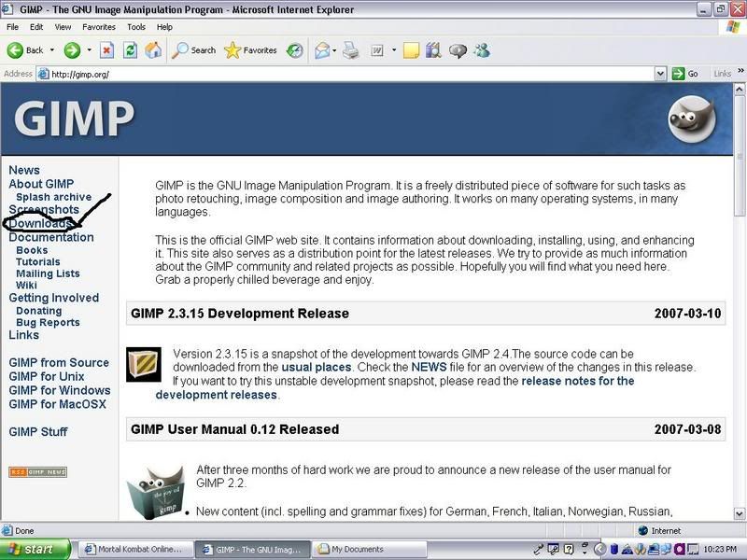
Task: Click the GIMP logo text in the banner
Action: 74,119
